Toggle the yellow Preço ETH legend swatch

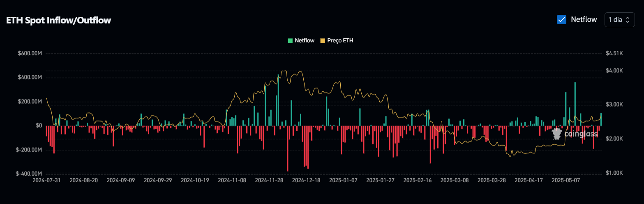(x=323, y=41)
